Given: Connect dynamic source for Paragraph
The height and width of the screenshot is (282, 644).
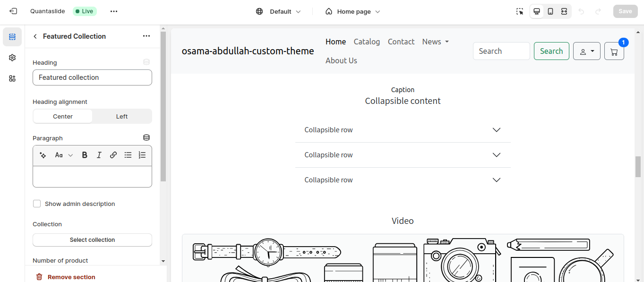Looking at the screenshot, I should point(146,137).
